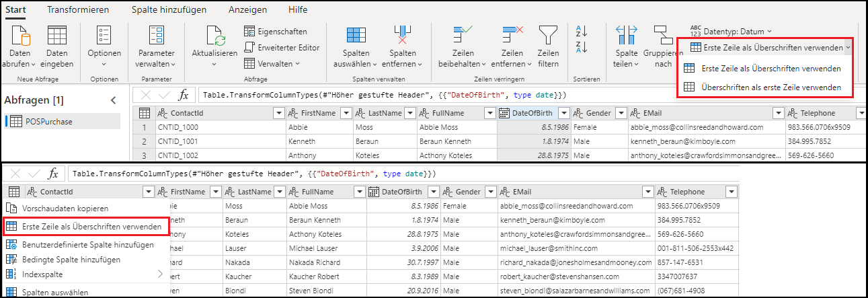Open the ContactId filter dropdown in the upper table
This screenshot has height=298, width=868.
click(279, 113)
